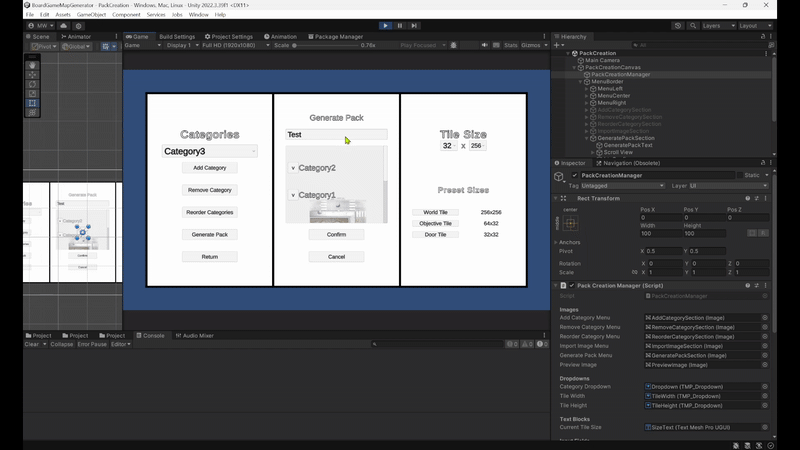This screenshot has width=800, height=450.
Task: Select the Hand tool in Scene toolbar
Action: tap(32, 65)
